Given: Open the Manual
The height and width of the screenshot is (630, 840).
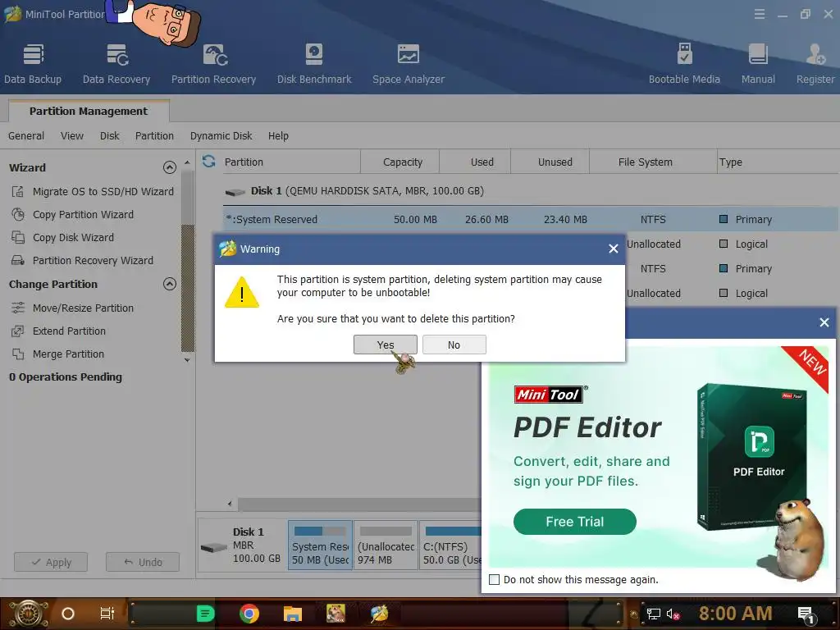Looking at the screenshot, I should point(758,64).
